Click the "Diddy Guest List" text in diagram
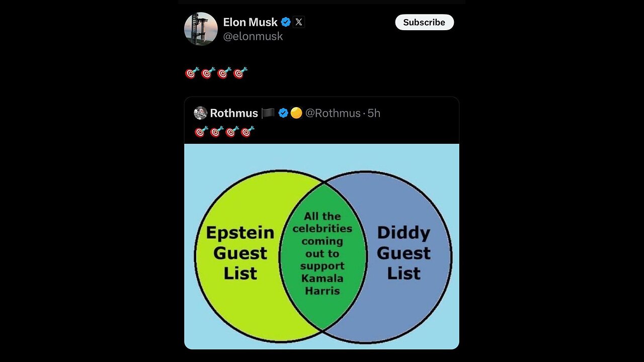Image resolution: width=644 pixels, height=362 pixels. coord(404,253)
